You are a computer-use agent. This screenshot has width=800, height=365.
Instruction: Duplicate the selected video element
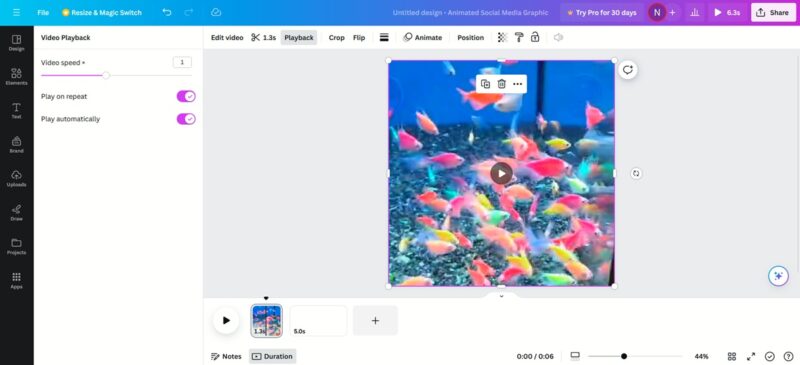485,84
